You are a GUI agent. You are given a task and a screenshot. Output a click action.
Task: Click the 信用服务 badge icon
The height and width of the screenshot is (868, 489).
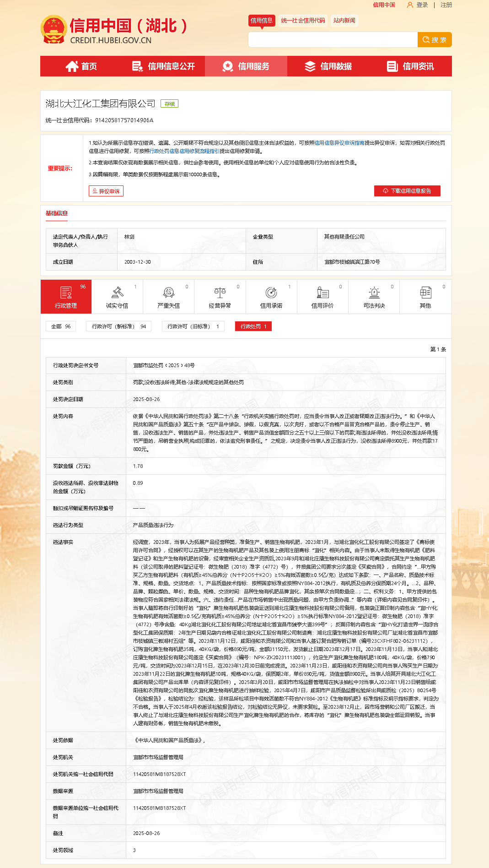tap(227, 66)
